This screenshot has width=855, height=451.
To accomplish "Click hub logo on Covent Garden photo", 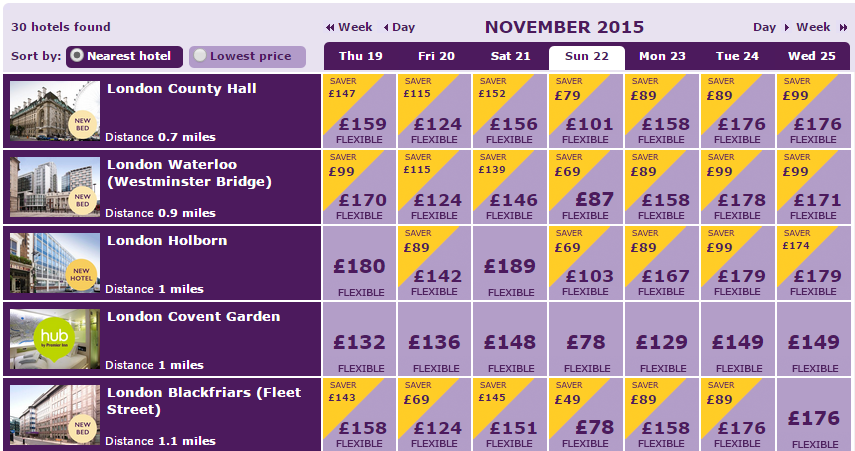I will pyautogui.click(x=55, y=338).
